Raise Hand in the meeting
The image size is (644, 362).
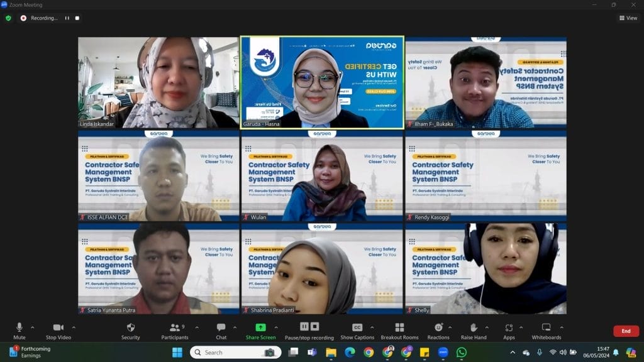pyautogui.click(x=473, y=331)
